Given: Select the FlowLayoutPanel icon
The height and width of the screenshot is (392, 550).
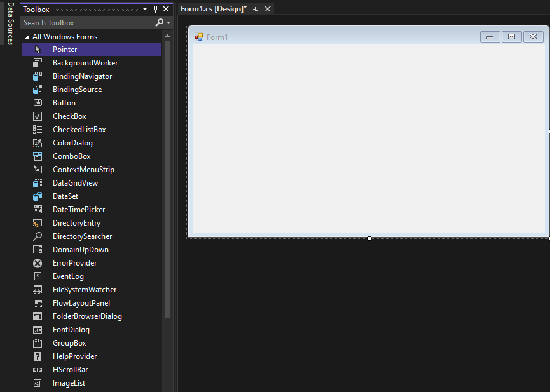Looking at the screenshot, I should pos(38,303).
